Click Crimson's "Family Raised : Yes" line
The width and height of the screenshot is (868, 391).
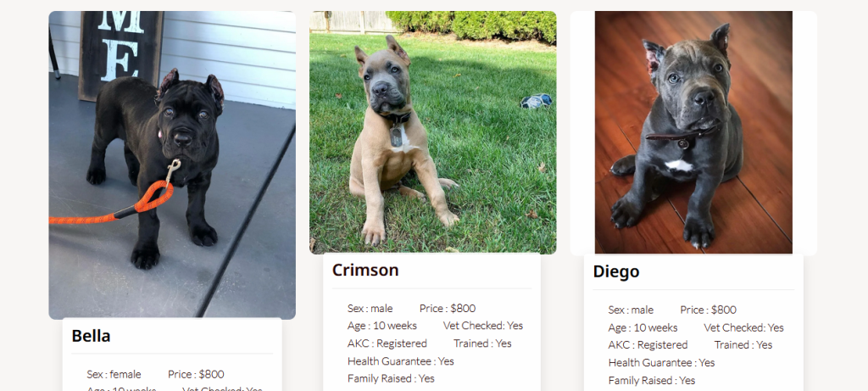391,378
